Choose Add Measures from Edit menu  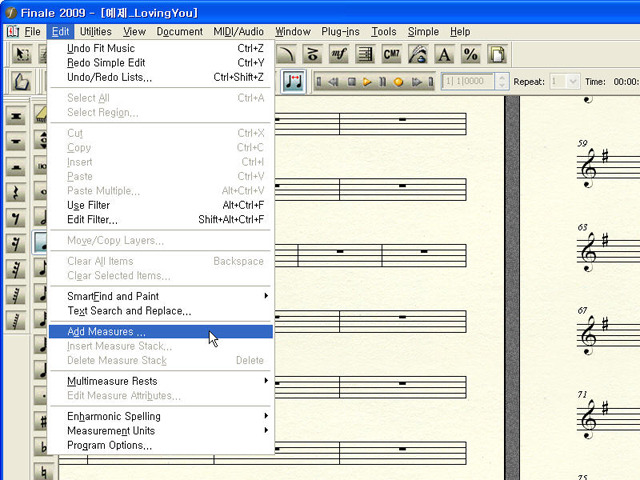[x=106, y=331]
